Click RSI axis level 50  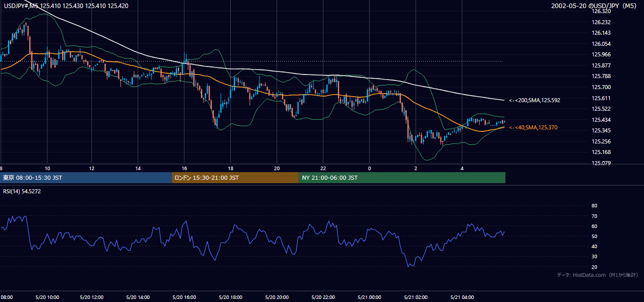pos(595,237)
